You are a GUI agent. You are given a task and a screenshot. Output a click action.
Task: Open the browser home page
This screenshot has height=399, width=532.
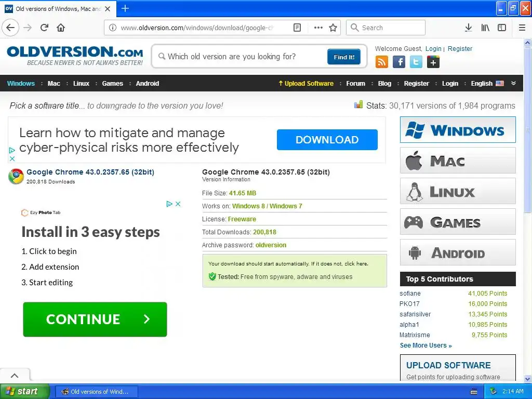click(61, 28)
